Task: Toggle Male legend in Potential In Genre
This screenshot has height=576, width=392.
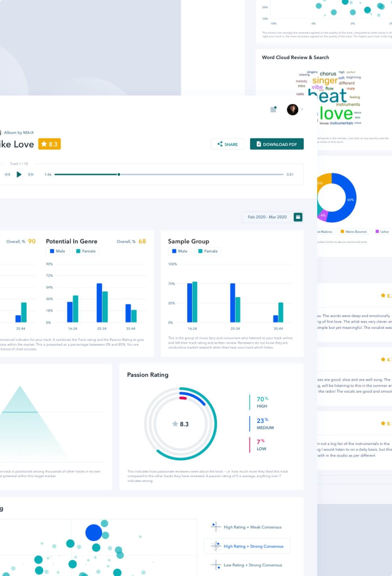Action: [58, 251]
